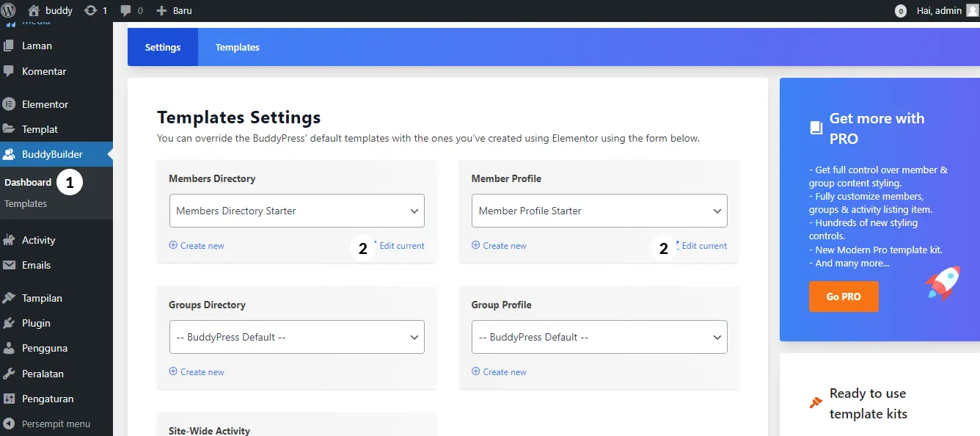This screenshot has height=436, width=980.
Task: Click Create new under Group Profile
Action: [x=499, y=372]
